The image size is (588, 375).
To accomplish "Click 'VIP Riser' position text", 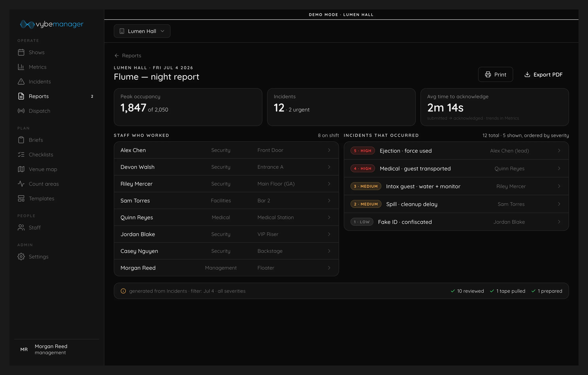I will point(268,234).
